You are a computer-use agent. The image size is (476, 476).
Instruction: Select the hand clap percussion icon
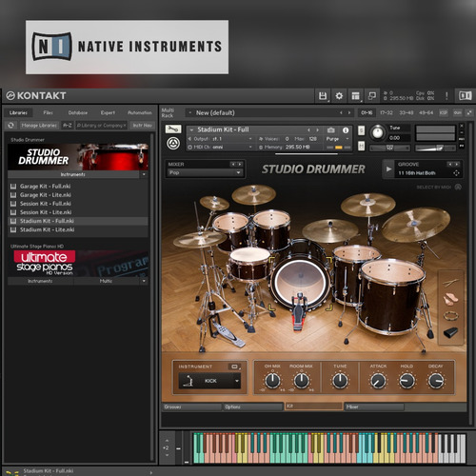coord(450,299)
